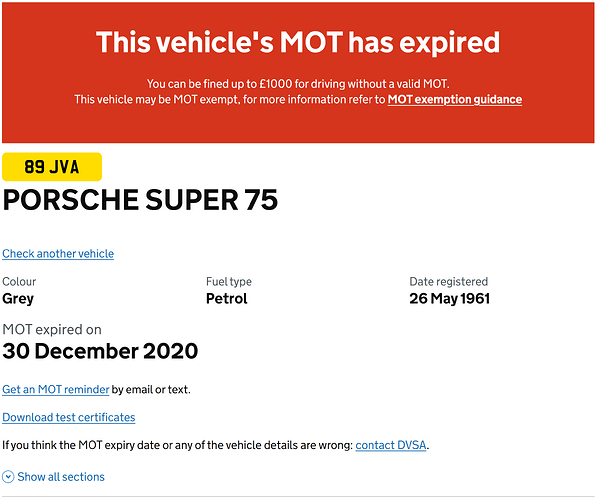This screenshot has height=500, width=600.
Task: Select the Grey colour value
Action: tap(18, 298)
